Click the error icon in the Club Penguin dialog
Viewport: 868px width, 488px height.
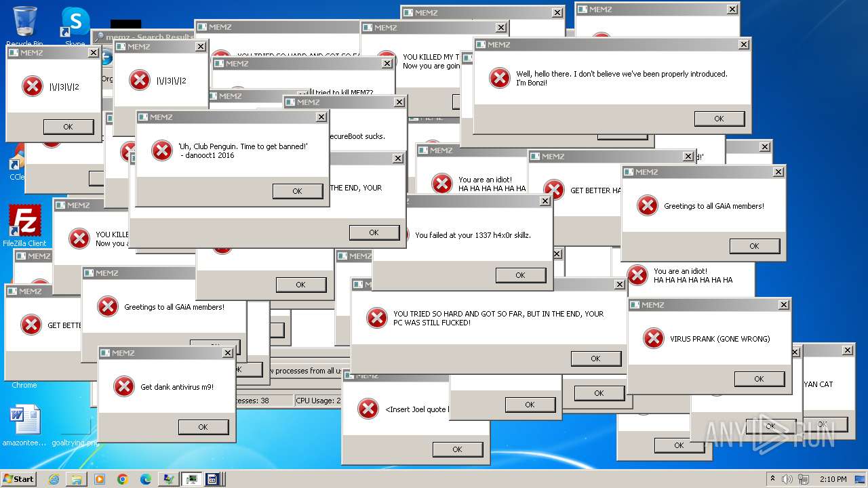point(161,150)
